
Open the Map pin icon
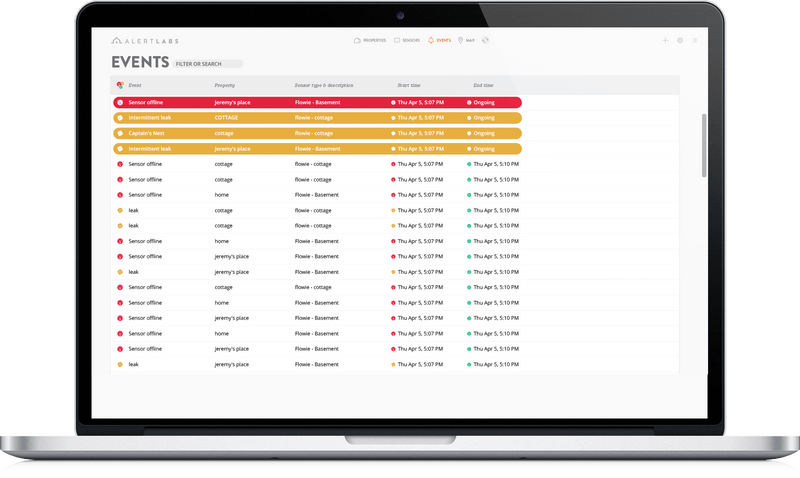click(460, 40)
